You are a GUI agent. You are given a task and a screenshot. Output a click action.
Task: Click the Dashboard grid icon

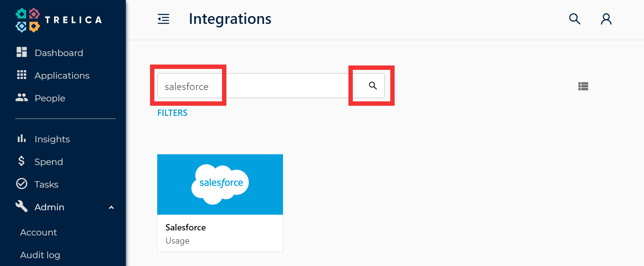(x=22, y=52)
